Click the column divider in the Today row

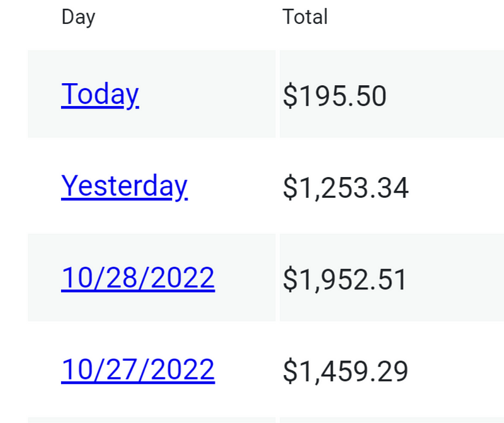click(x=278, y=94)
